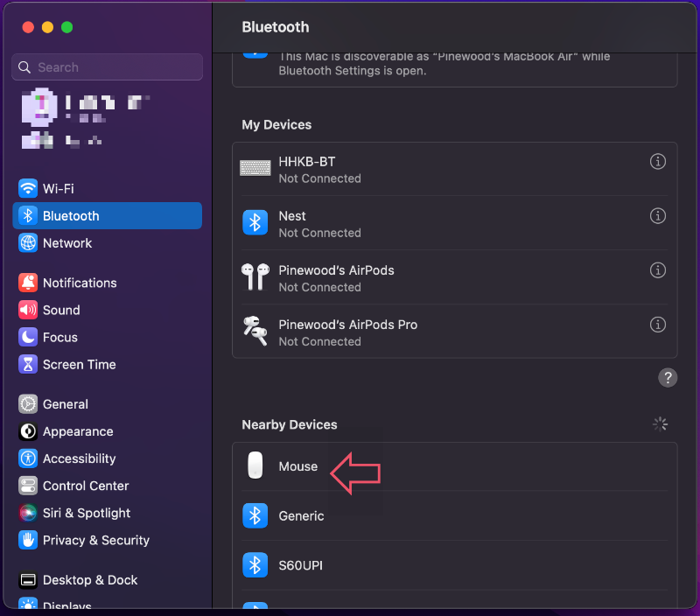Select Notifications in the sidebar
Viewport: 700px width, 616px height.
(107, 283)
